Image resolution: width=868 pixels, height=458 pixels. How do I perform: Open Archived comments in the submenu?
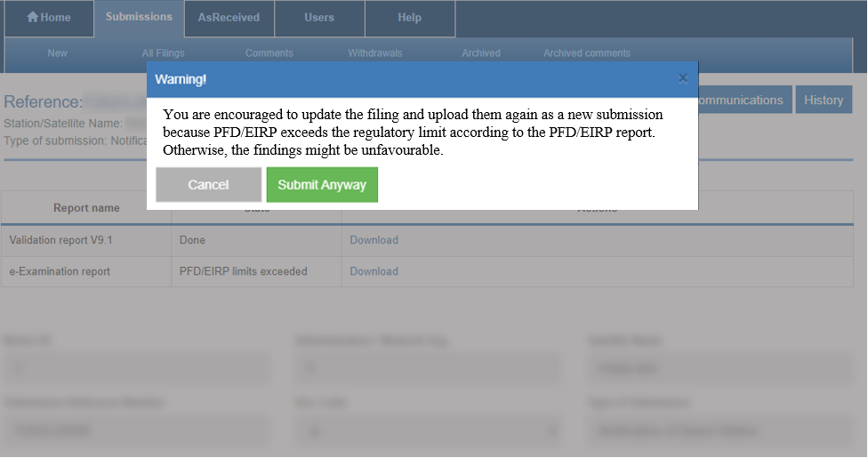coord(587,53)
